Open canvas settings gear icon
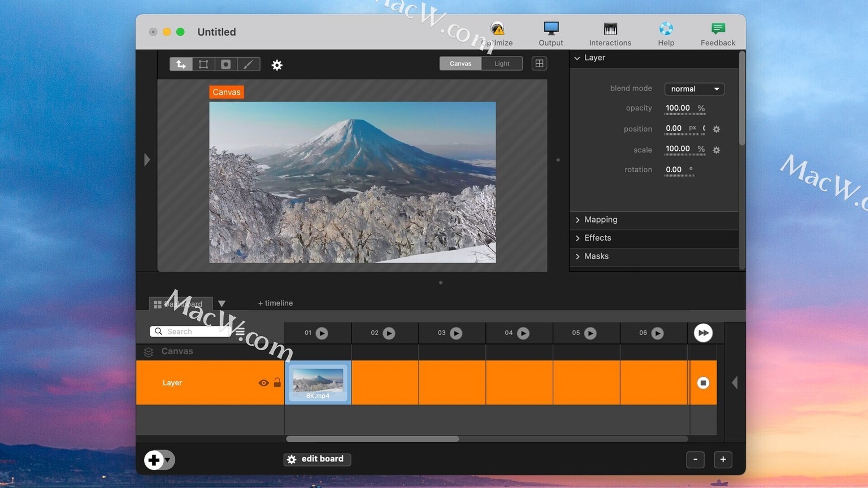Viewport: 868px width, 488px height. tap(277, 65)
